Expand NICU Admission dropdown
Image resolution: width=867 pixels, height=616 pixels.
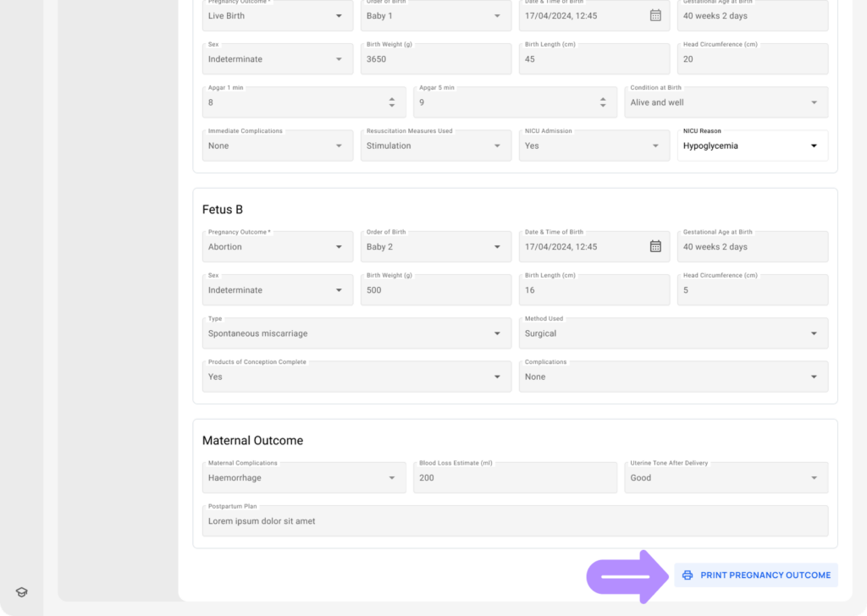coord(654,146)
